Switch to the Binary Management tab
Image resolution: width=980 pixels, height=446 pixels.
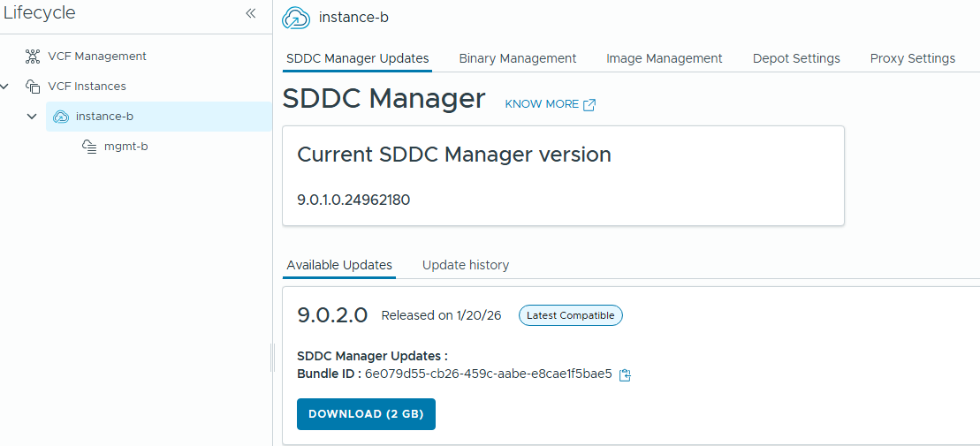(517, 58)
